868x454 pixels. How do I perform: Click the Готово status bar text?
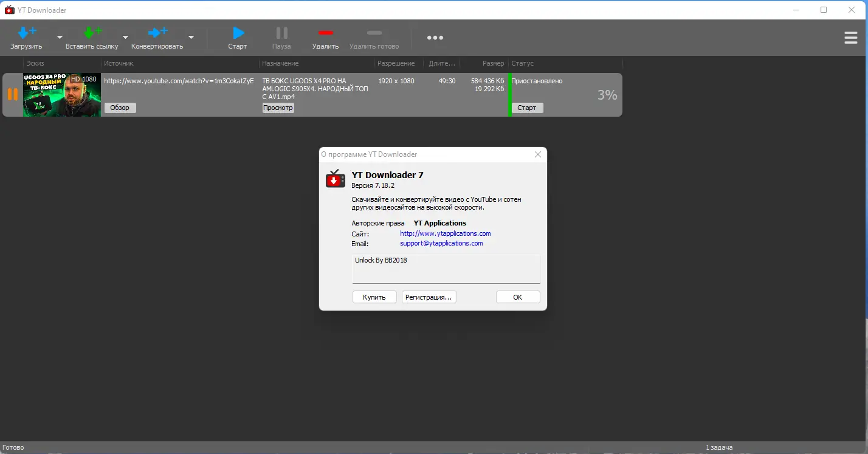(13, 448)
